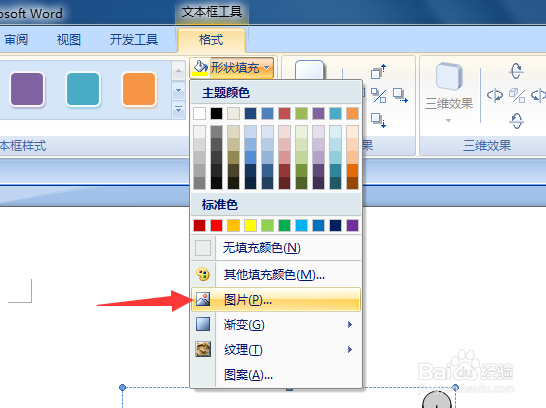
Task: Click the text box top-left sizing handle
Action: pos(122,387)
